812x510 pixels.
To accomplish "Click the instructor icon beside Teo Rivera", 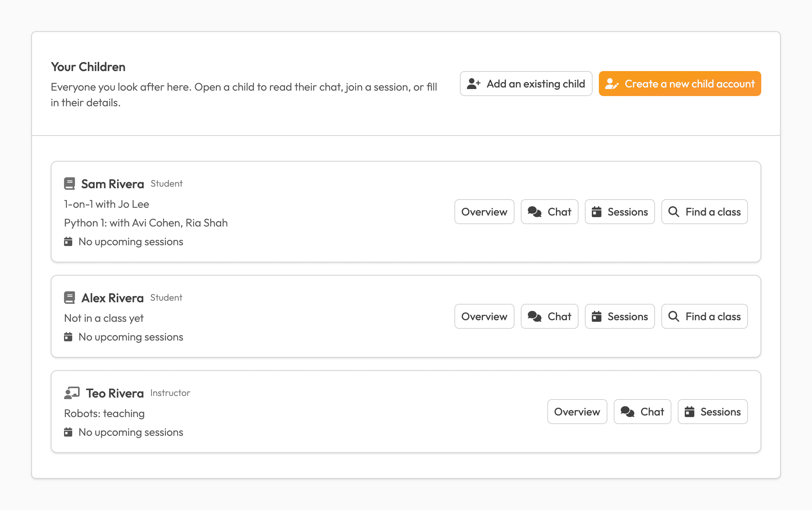I will tap(72, 393).
